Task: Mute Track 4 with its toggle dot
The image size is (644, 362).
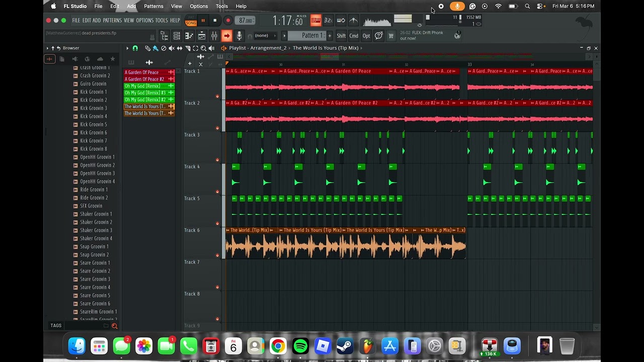Action: (217, 192)
